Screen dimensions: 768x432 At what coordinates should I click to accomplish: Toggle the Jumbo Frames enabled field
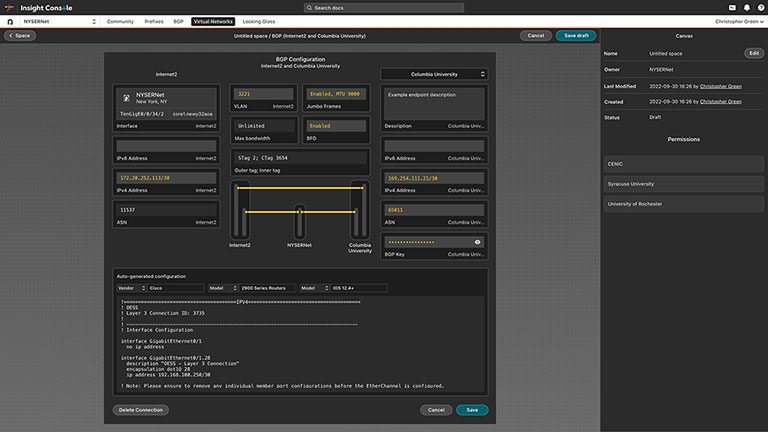pos(333,94)
